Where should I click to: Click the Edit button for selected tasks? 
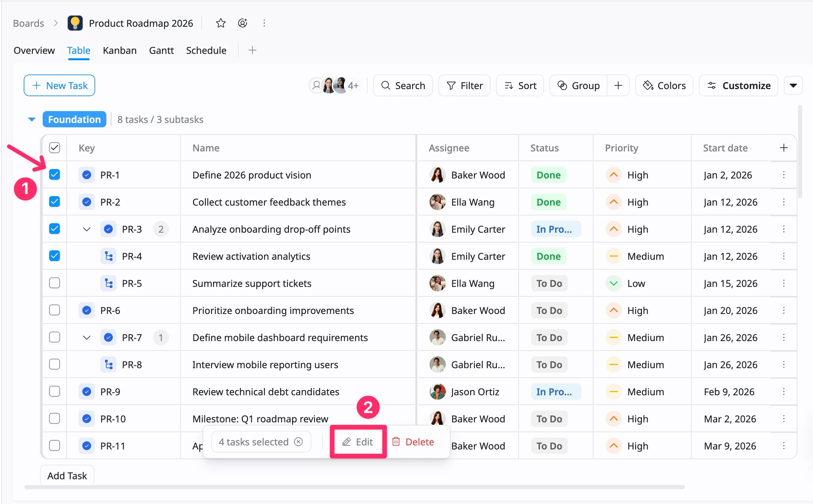point(358,442)
